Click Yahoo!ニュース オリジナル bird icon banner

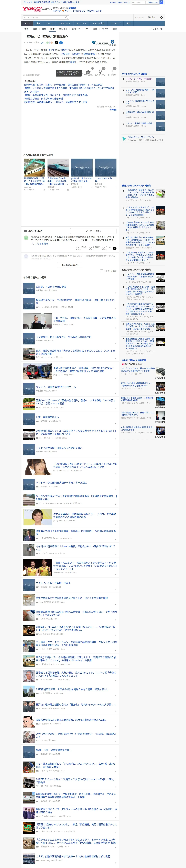coord(143,138)
